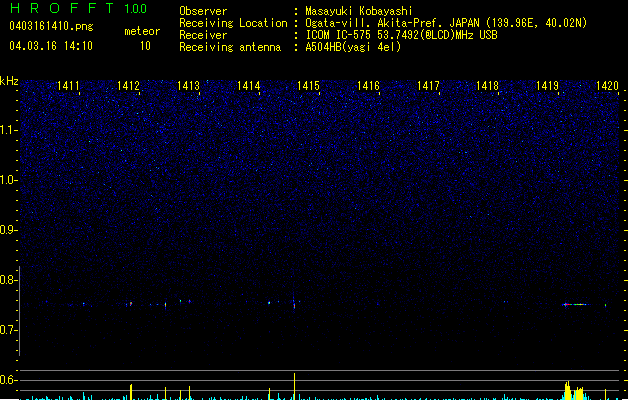This screenshot has height=400, width=629.
Task: Click the 1414 time axis label
Action: click(248, 86)
